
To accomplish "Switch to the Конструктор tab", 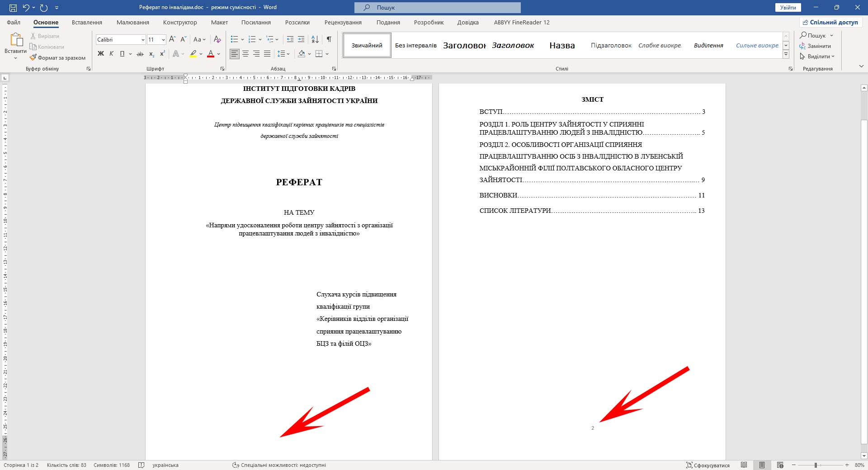I will (x=180, y=22).
